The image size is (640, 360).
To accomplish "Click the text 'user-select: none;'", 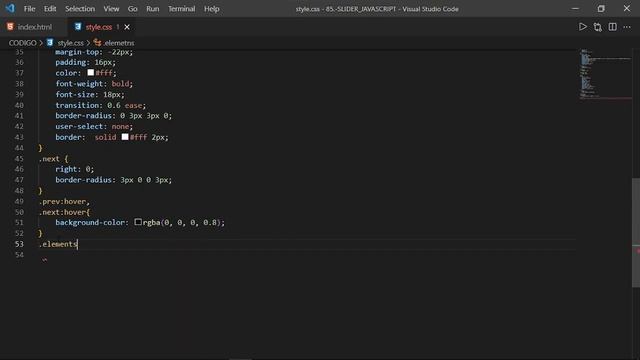I will click(x=94, y=126).
